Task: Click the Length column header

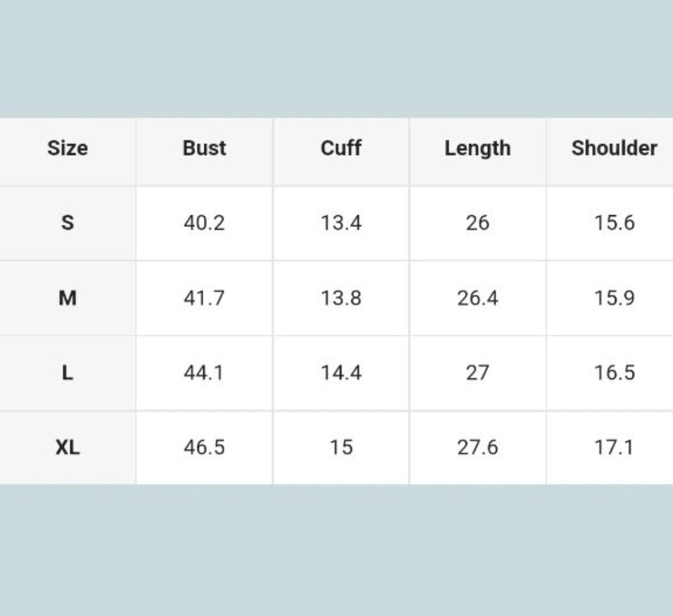Action: (x=477, y=148)
